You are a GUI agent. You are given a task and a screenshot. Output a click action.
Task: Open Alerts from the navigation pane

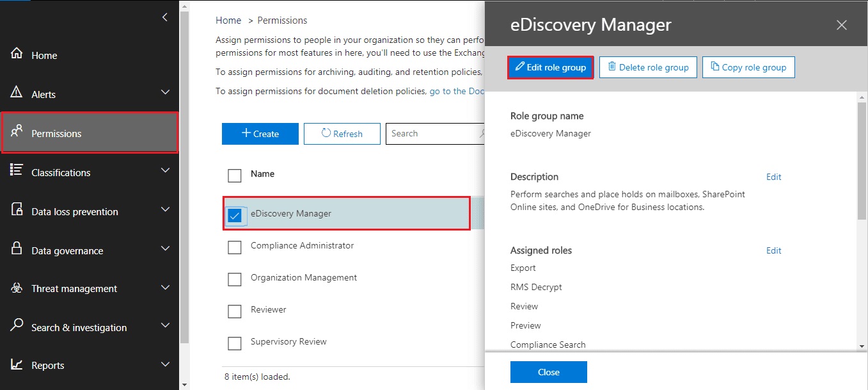45,94
